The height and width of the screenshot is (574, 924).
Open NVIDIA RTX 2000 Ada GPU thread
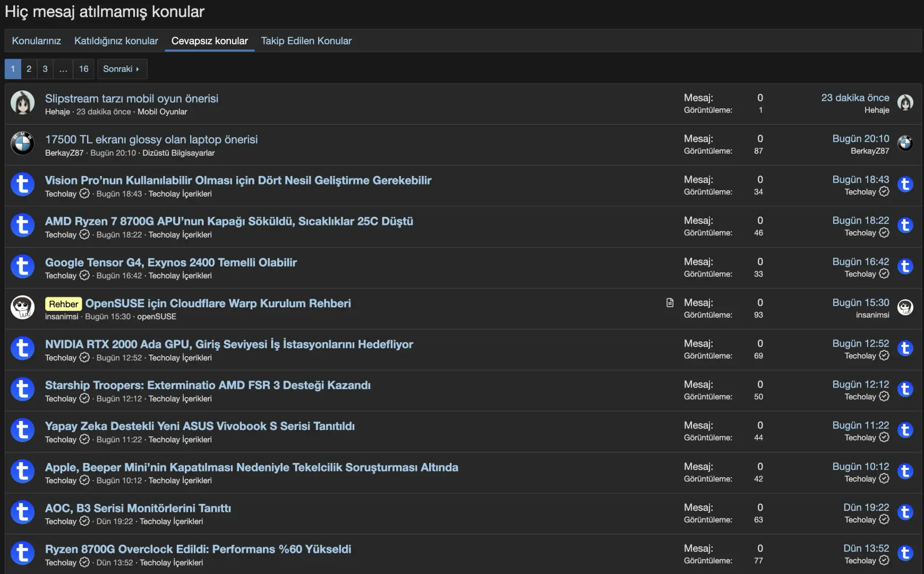pyautogui.click(x=229, y=344)
